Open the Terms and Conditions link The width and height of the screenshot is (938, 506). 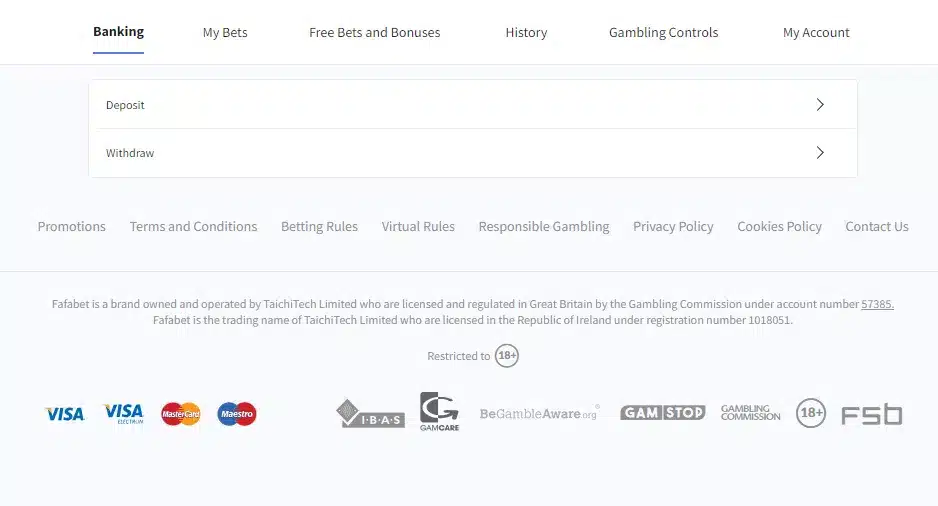193,227
